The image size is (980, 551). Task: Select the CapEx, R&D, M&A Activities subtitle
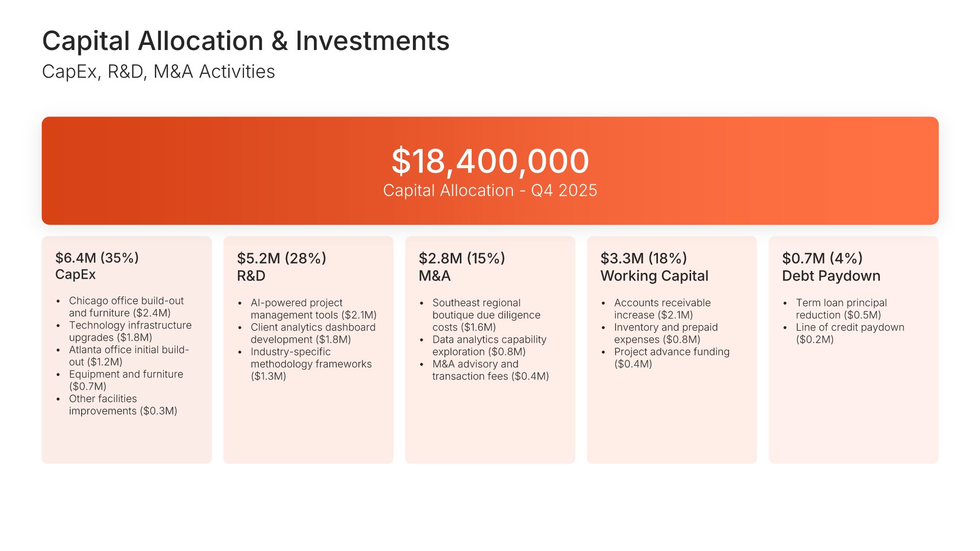point(158,72)
